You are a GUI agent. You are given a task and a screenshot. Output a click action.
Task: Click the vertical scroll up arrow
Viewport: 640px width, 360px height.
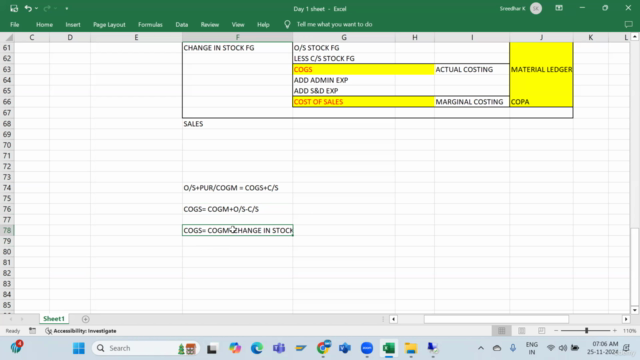point(635,37)
